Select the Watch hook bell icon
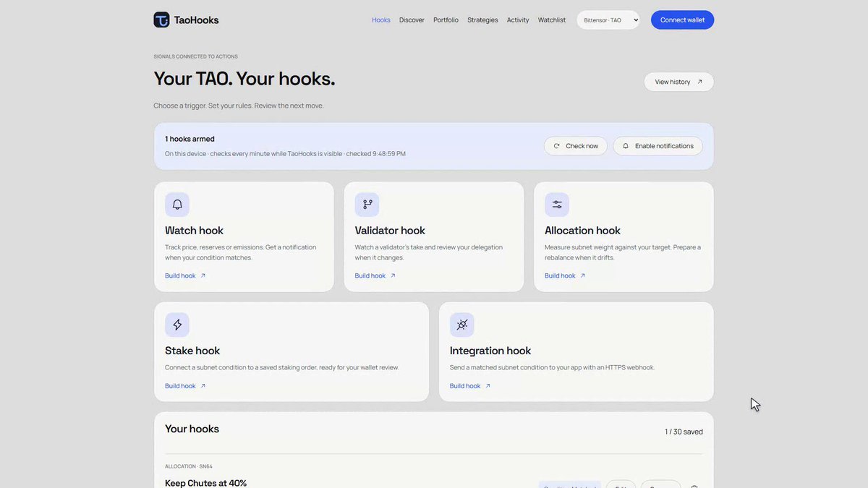 pyautogui.click(x=177, y=205)
